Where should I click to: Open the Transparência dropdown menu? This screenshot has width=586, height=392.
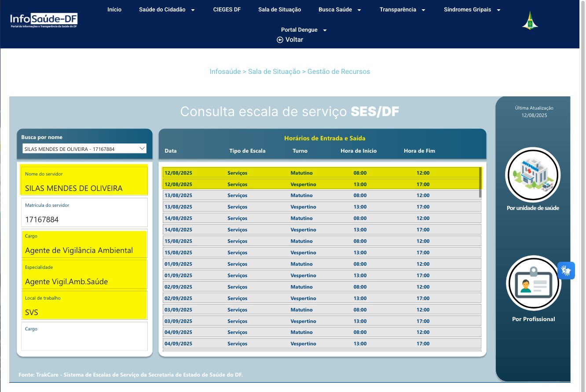[402, 10]
